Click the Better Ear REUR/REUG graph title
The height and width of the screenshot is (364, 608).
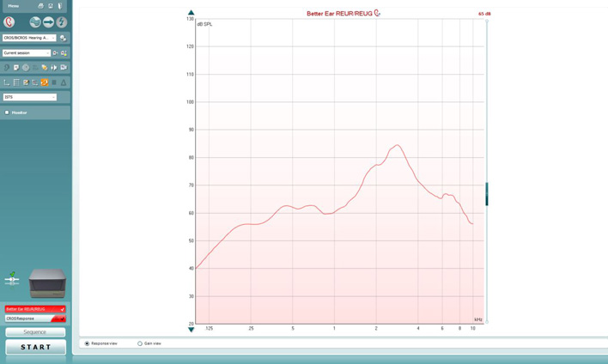339,14
